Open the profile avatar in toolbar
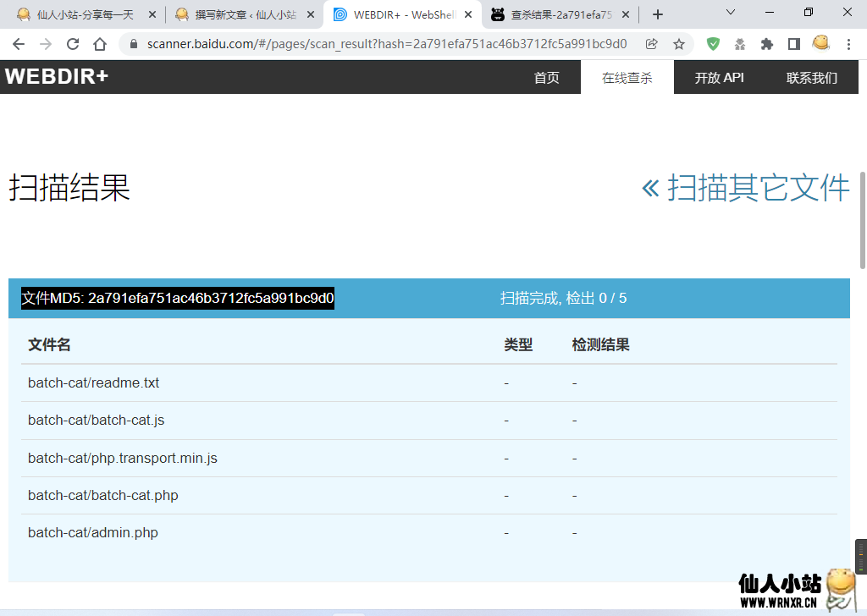Image resolution: width=867 pixels, height=616 pixels. (821, 43)
